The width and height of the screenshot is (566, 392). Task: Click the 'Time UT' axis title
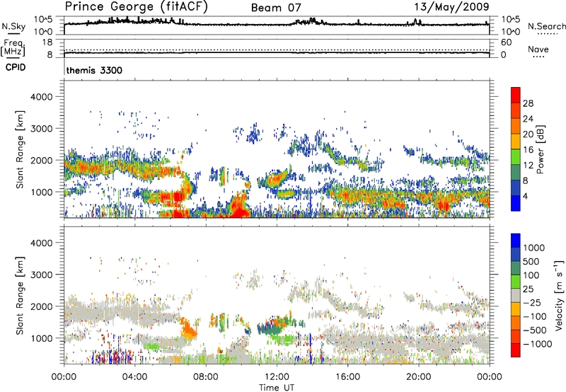pyautogui.click(x=277, y=388)
